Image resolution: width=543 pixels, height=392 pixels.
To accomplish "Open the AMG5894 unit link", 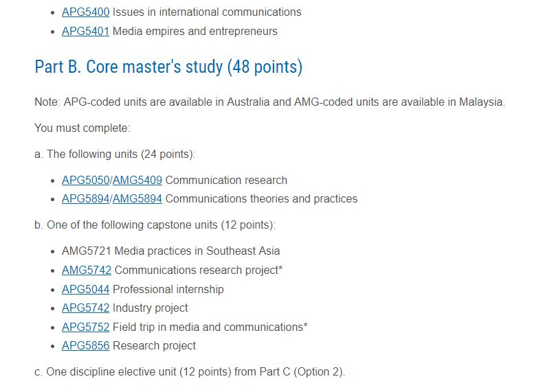I will click(x=137, y=199).
